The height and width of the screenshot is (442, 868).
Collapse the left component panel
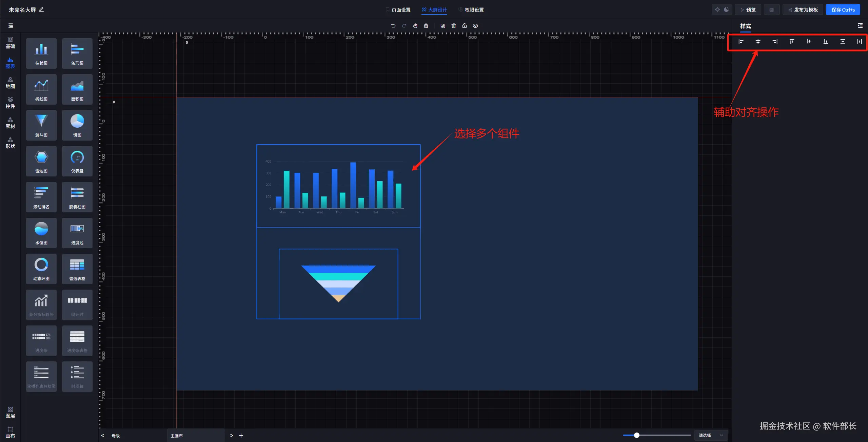(x=11, y=26)
